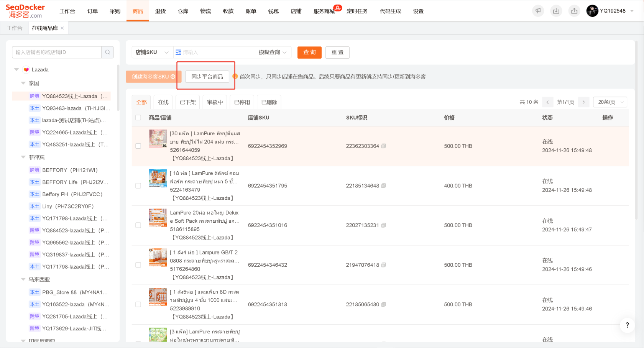This screenshot has height=348, width=644.
Task: Open the 采购 menu
Action: [x=115, y=11]
